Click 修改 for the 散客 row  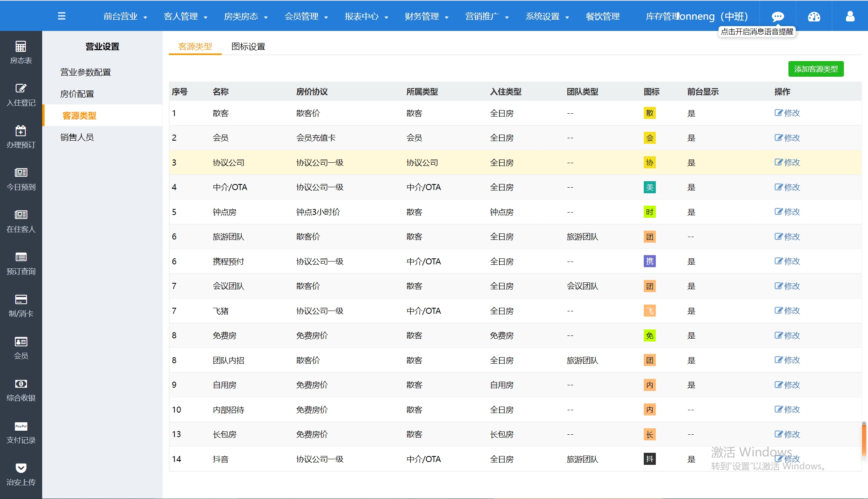point(787,113)
